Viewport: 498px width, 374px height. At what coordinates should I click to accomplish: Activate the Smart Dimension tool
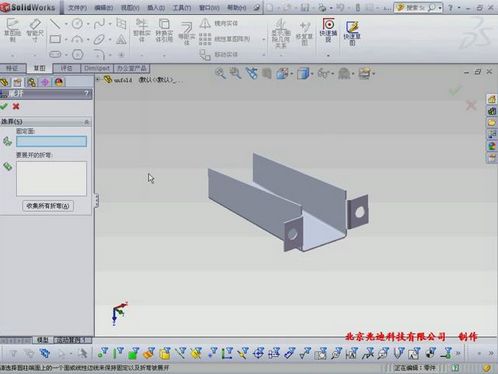(x=35, y=29)
